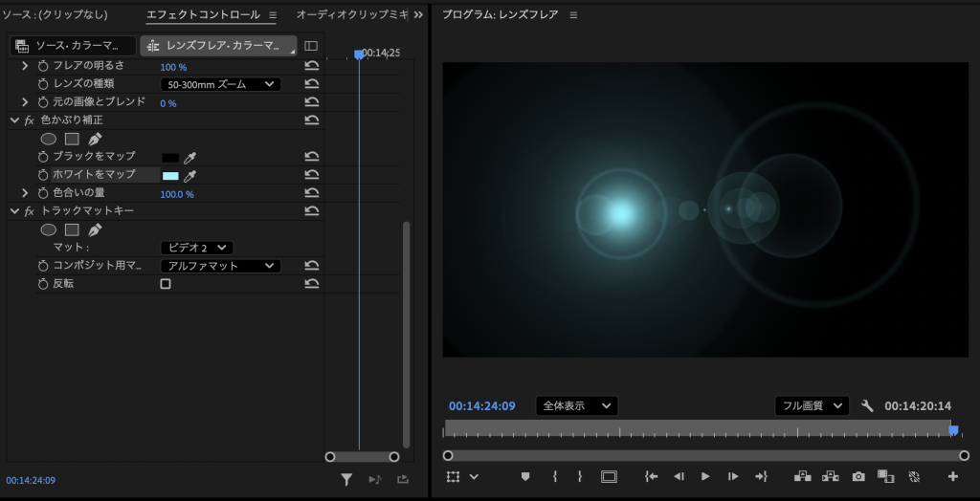The image size is (980, 501).
Task: Expand the 元の画像とブレンド property
Action: click(25, 102)
